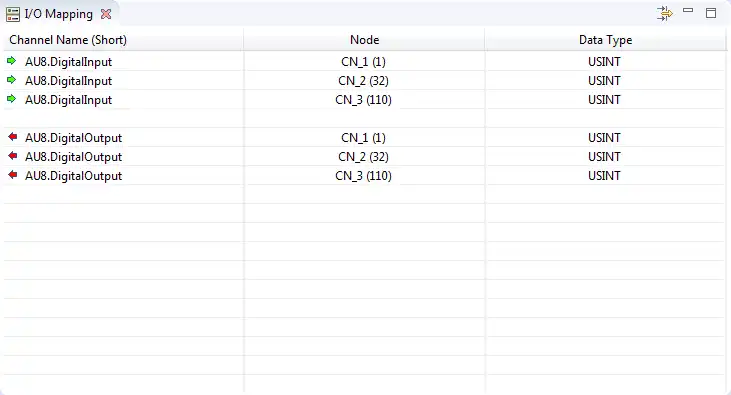This screenshot has height=395, width=731.
Task: Click red output arrow for CN_2 row
Action: 13,156
